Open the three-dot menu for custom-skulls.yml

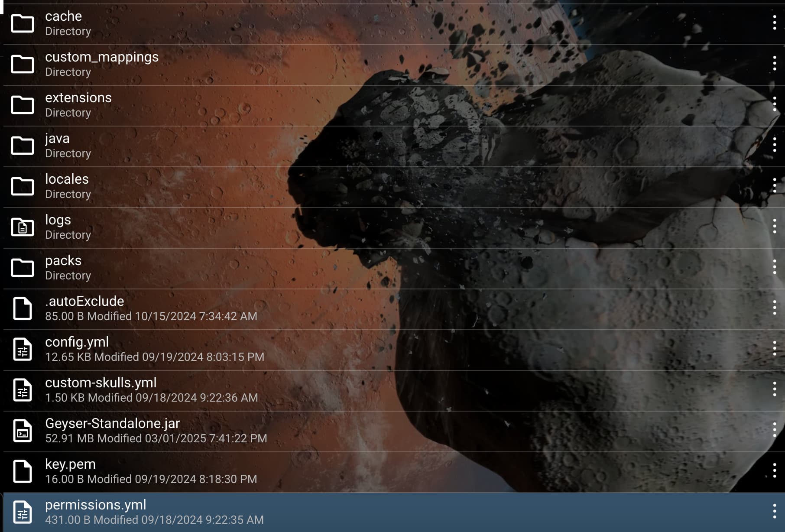click(775, 389)
